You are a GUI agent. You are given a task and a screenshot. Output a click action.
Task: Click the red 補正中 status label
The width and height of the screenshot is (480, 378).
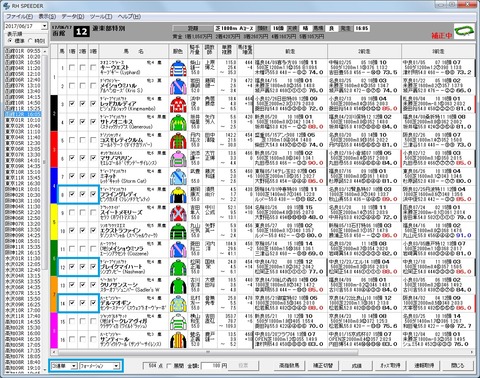pos(442,35)
